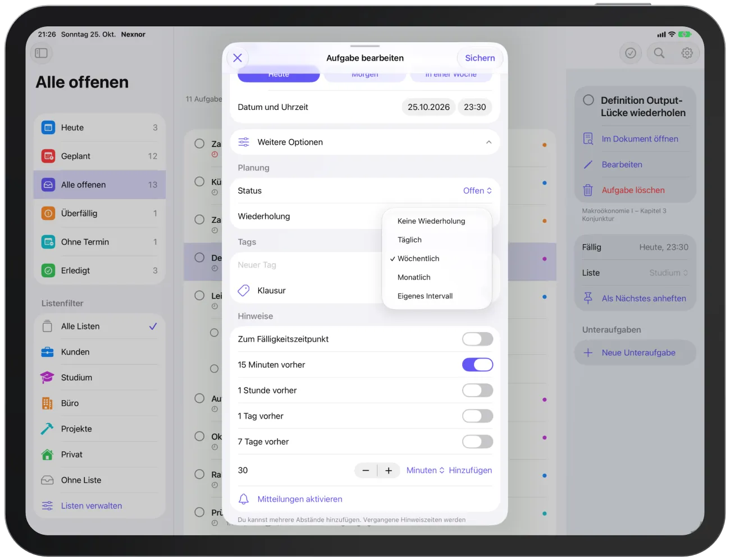Open the Minuten unit dropdown
The image size is (730, 560).
tap(425, 470)
